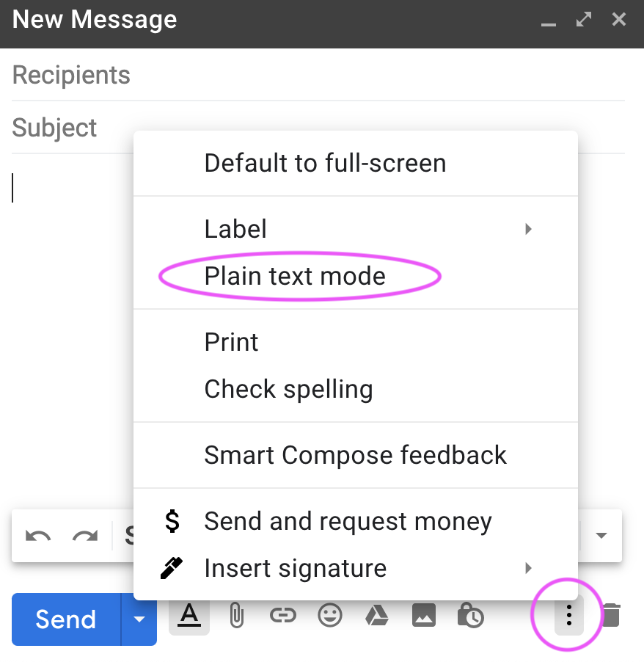
Task: Insert a hyperlink using the link icon
Action: (x=283, y=616)
